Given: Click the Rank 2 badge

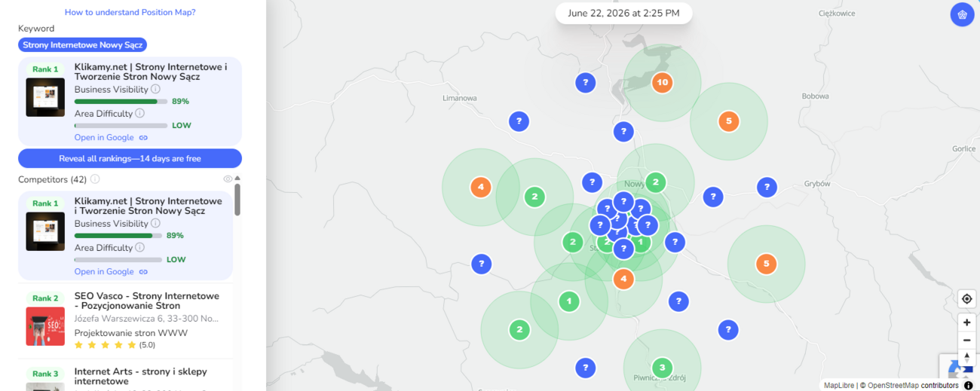Looking at the screenshot, I should 45,298.
